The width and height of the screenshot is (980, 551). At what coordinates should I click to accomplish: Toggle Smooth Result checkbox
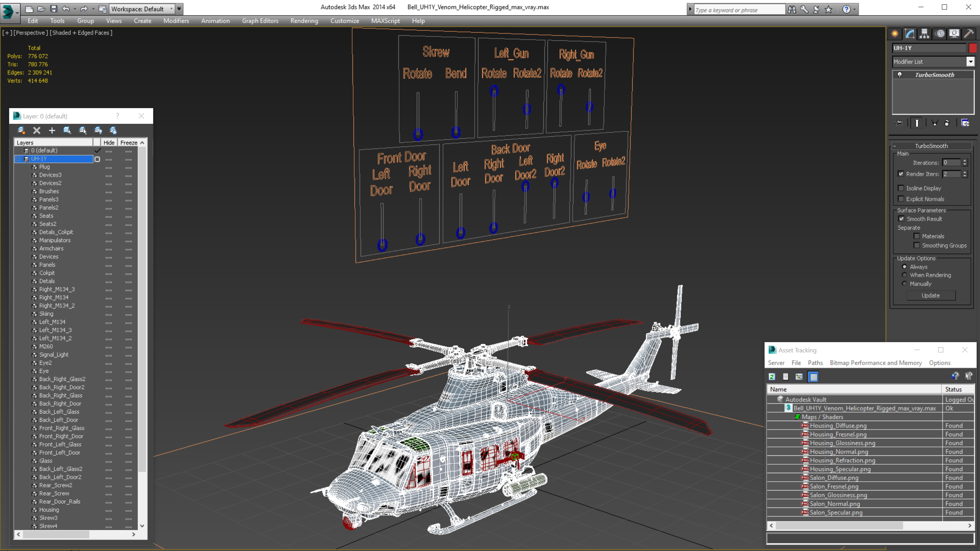[x=901, y=219]
